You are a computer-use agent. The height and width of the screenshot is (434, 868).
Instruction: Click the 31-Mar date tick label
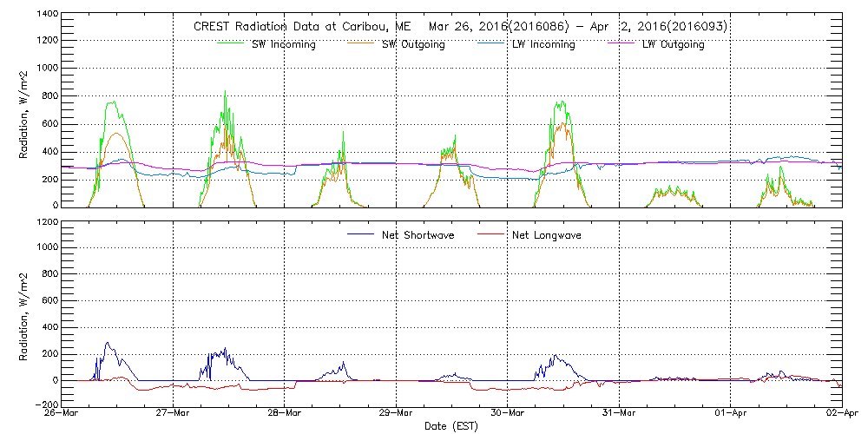(619, 414)
